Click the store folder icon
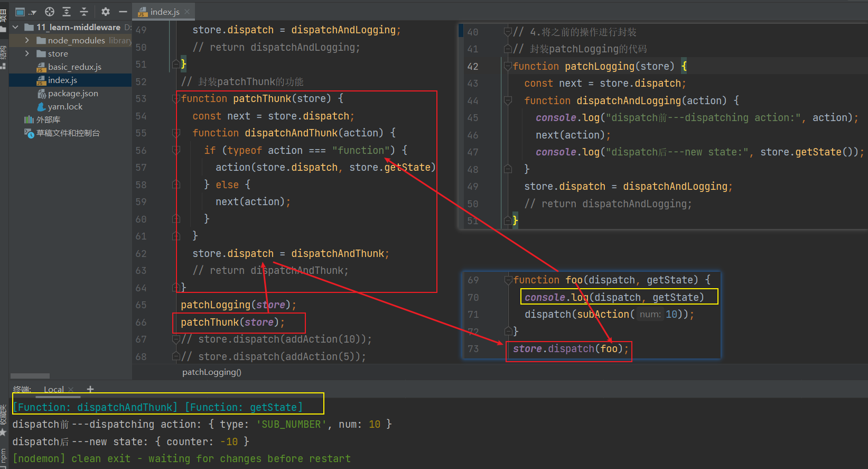 coord(41,53)
